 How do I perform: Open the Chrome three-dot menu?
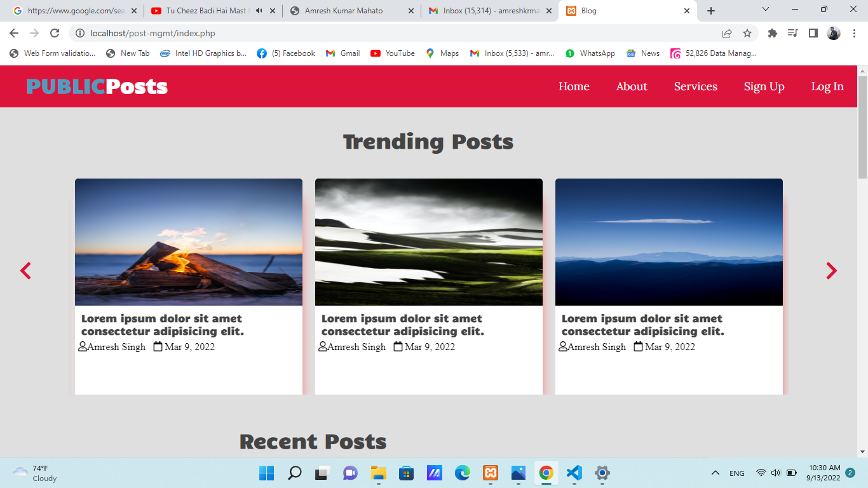pos(854,33)
